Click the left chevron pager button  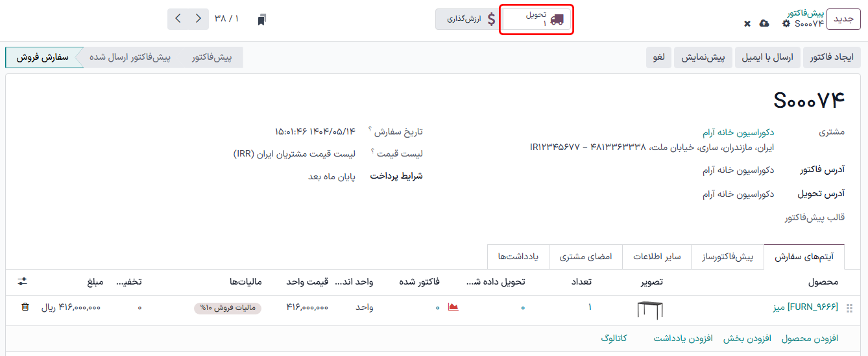coord(178,19)
